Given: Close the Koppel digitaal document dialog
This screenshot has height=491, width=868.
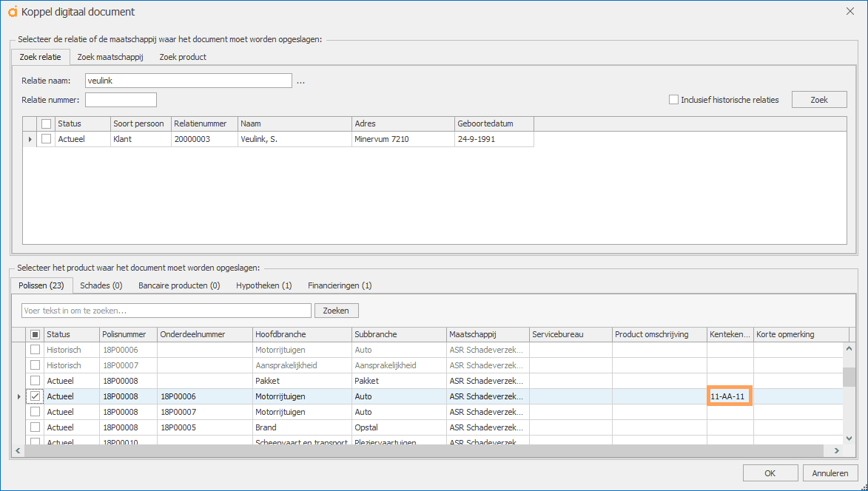Looking at the screenshot, I should (850, 11).
